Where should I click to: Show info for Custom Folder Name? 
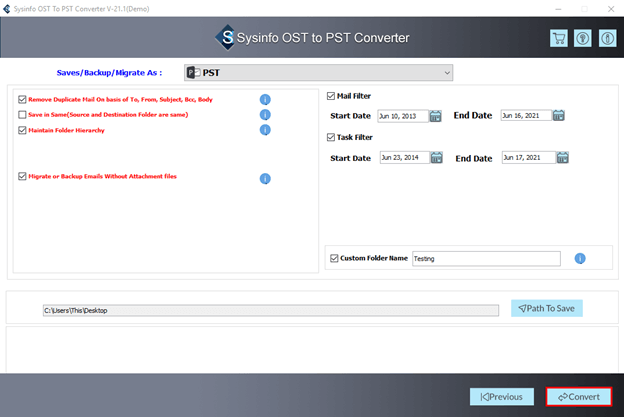click(580, 258)
